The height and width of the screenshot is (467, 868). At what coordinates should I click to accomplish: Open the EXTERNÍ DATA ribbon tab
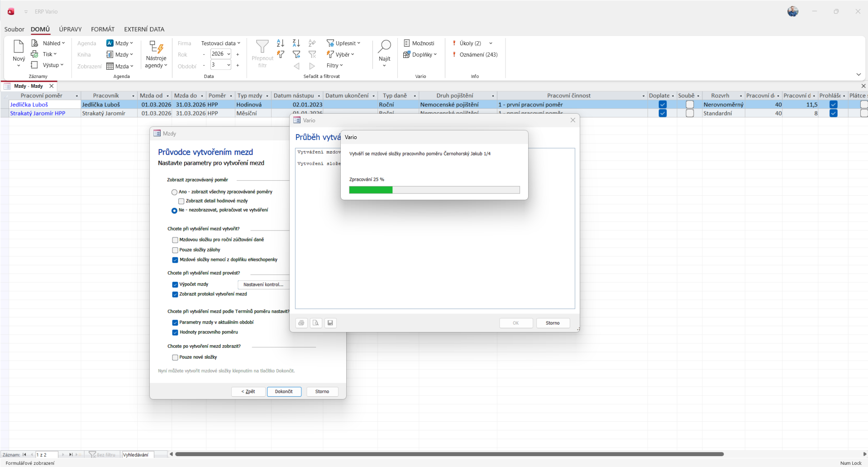tap(144, 29)
